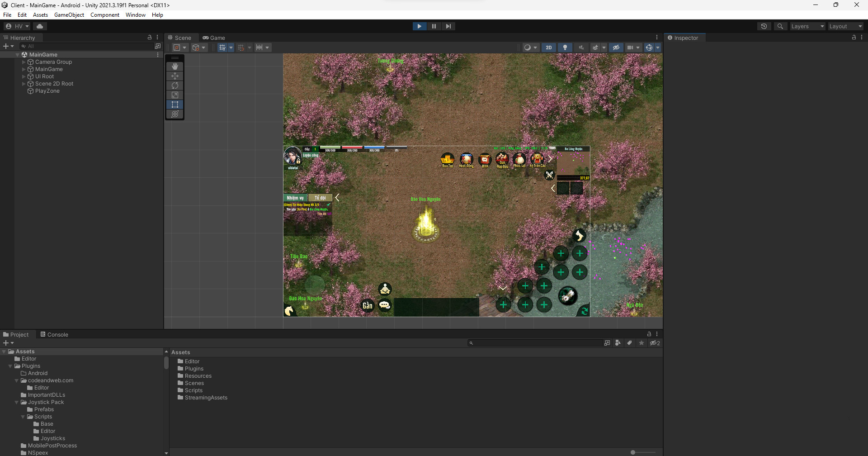Viewport: 868px width, 456px height.
Task: Open the File menu
Action: (7, 15)
